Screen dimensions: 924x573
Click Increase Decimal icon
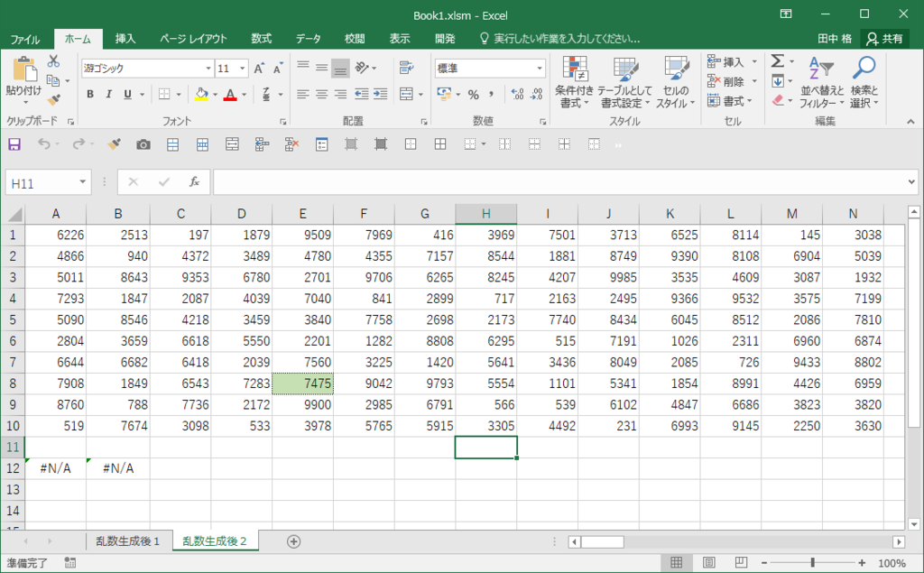(x=517, y=95)
